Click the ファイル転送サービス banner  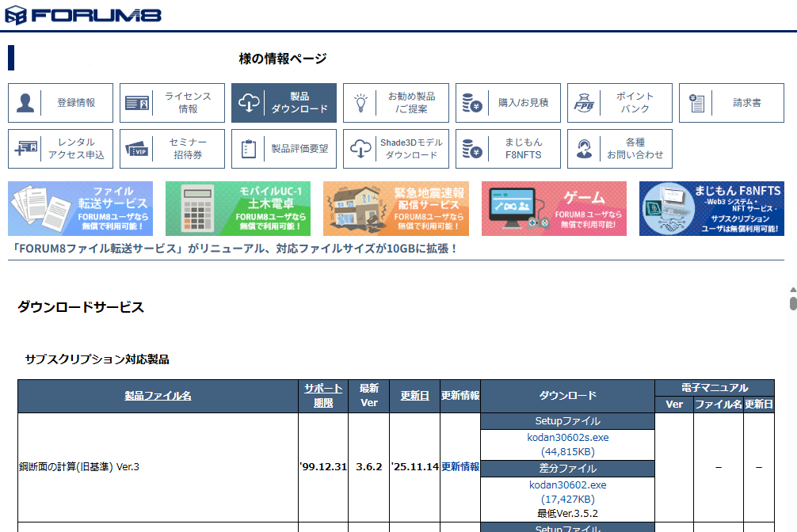tap(80, 208)
